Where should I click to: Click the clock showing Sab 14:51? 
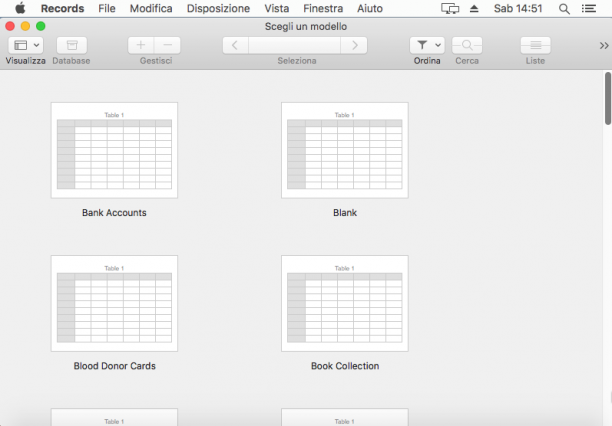click(x=518, y=8)
